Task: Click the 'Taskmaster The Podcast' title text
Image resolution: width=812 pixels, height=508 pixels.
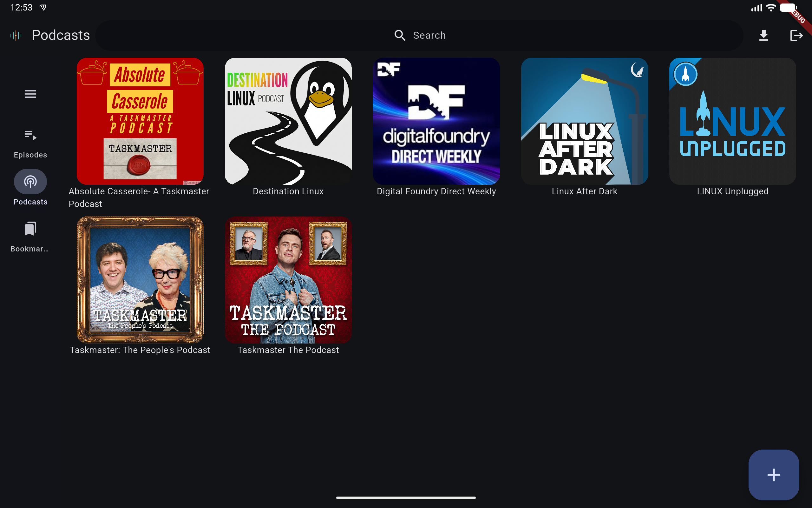Action: (288, 350)
